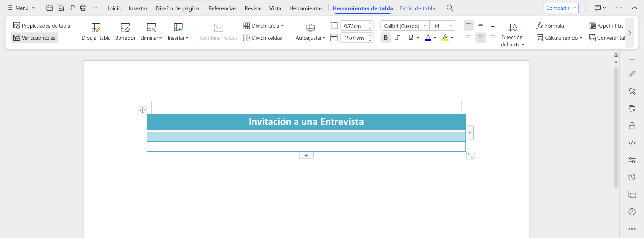Select the Dibujar tabla tool
Image resolution: width=644 pixels, height=238 pixels.
pyautogui.click(x=96, y=32)
